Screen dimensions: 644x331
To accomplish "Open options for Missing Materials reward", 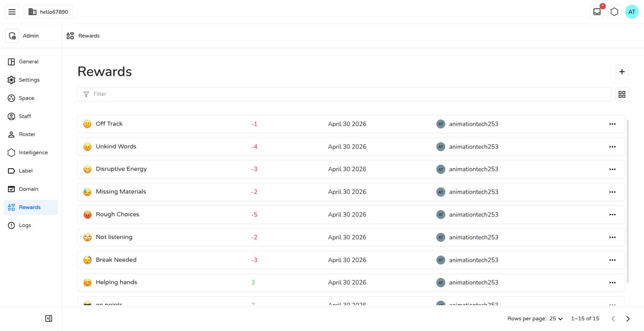I will point(612,192).
